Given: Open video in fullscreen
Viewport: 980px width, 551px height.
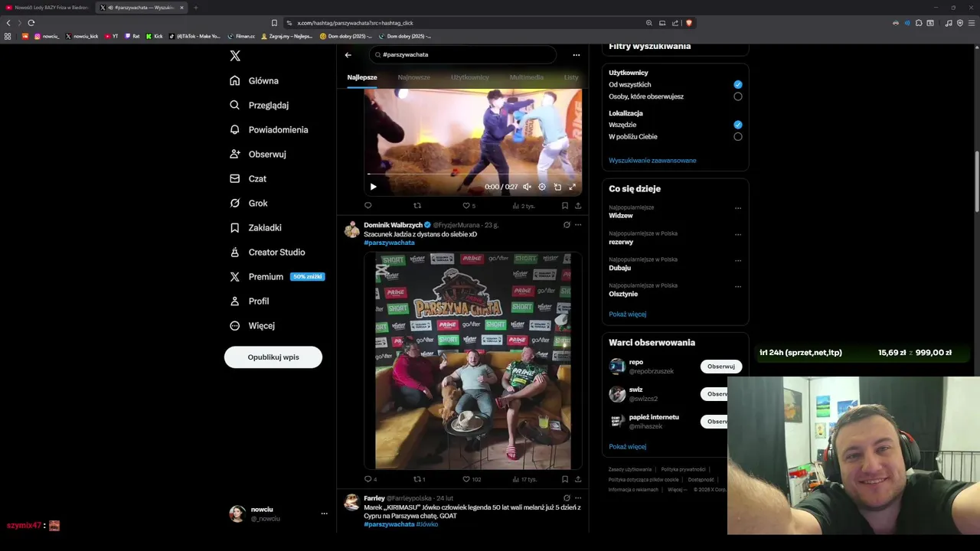Looking at the screenshot, I should (x=572, y=187).
